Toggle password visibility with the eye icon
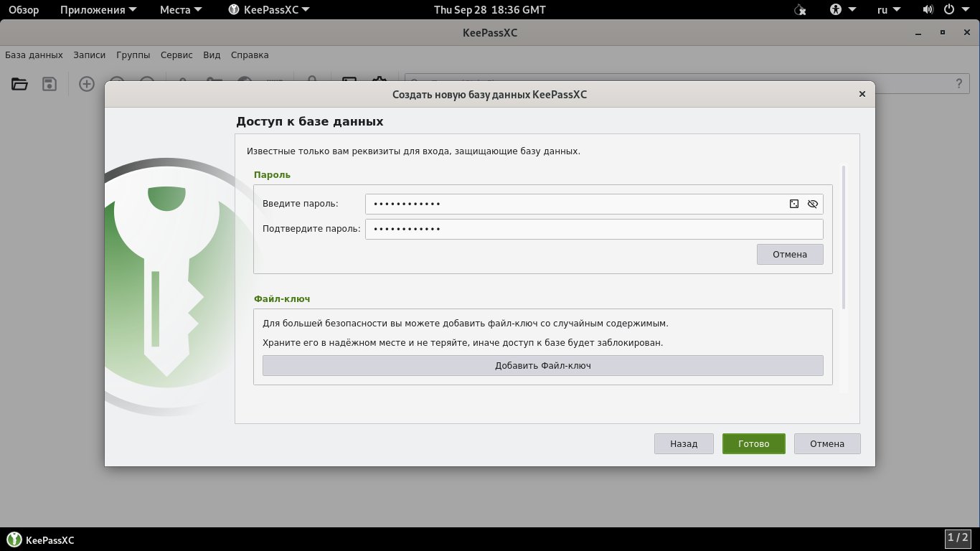The image size is (980, 551). (x=812, y=204)
